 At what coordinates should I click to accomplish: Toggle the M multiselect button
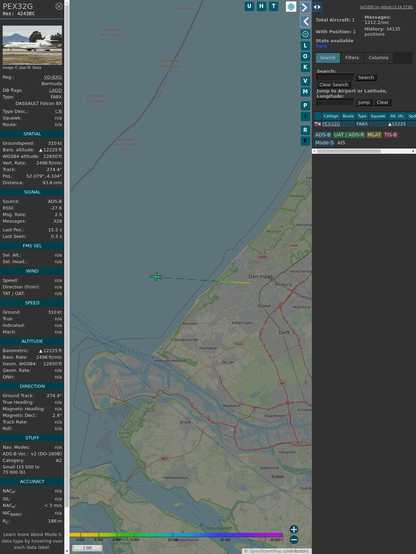pos(305,92)
